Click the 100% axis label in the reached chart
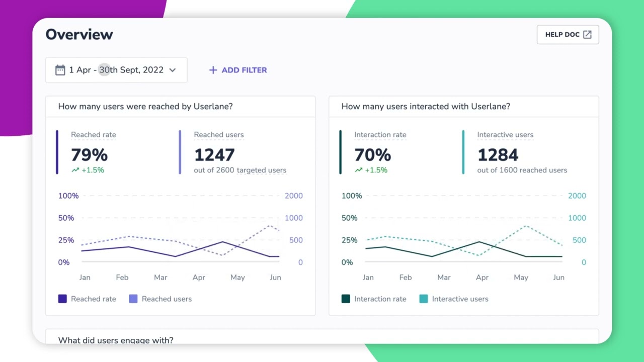This screenshot has height=362, width=644. pyautogui.click(x=68, y=196)
